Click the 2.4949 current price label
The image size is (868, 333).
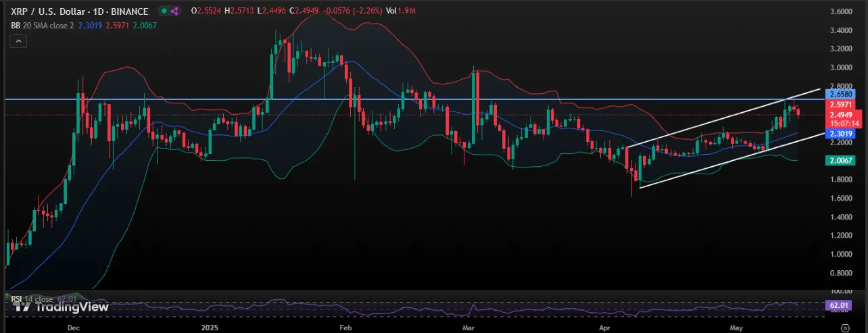844,115
